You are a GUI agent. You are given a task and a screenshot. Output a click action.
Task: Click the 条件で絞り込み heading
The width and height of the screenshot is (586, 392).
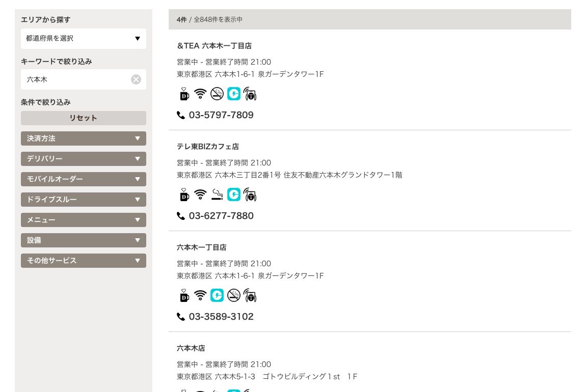(45, 102)
